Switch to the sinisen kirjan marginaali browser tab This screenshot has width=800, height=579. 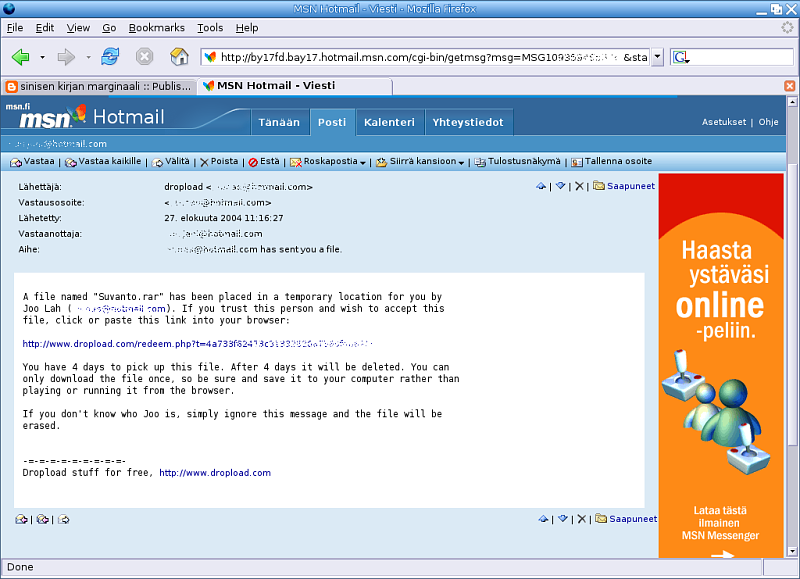point(98,86)
